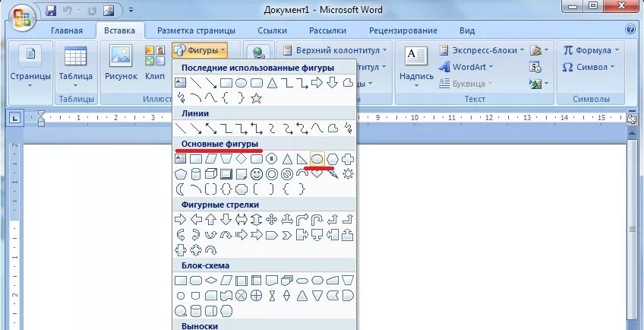Pick the Sun basic shape
Screen dimensions: 644x330
coord(348,174)
